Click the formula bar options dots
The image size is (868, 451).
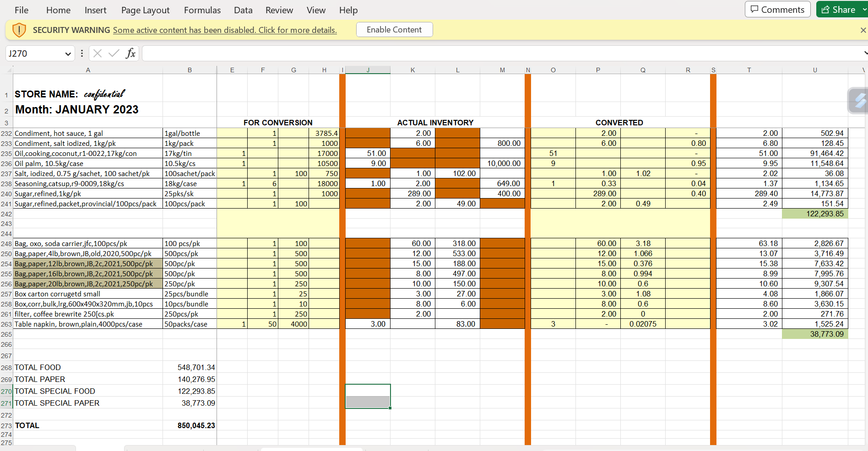82,54
